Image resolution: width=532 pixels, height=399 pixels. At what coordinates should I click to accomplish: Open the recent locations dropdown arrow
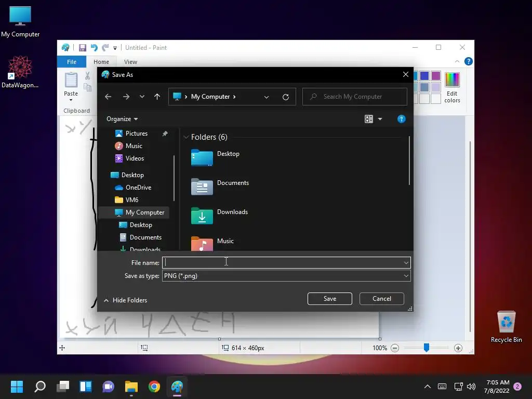pyautogui.click(x=142, y=97)
